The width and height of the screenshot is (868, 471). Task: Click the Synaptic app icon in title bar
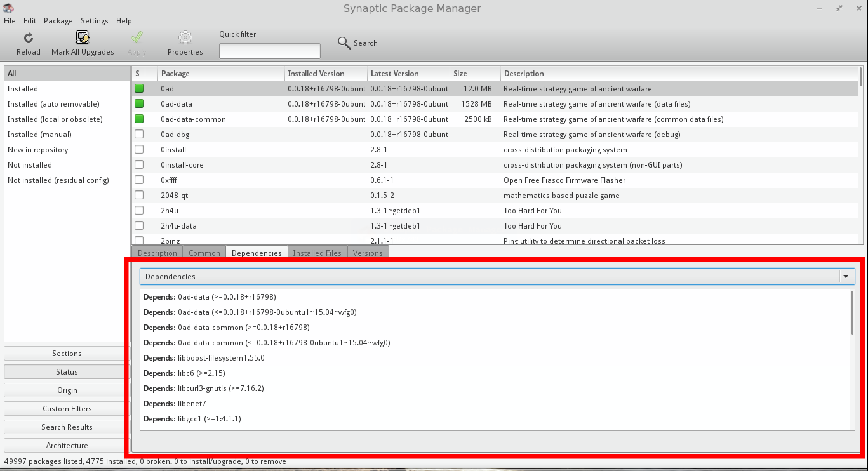8,8
